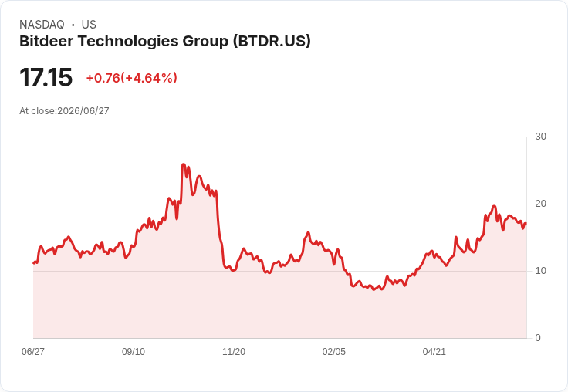Click the leftmost start of the red price line
The image size is (568, 392).
(34, 263)
